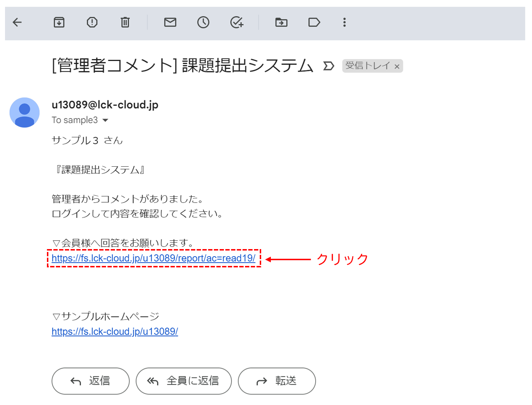Open the more options three-dot menu
The image size is (532, 405).
pos(344,22)
